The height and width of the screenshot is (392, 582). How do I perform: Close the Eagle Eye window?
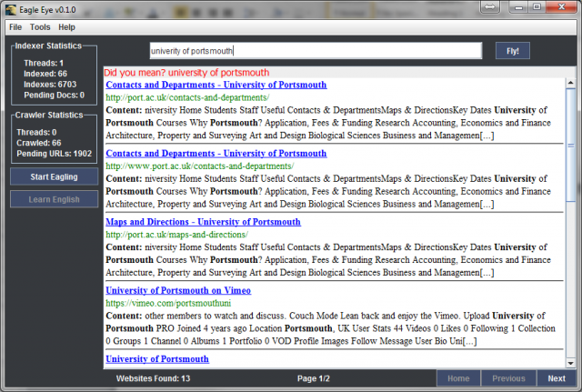pos(562,7)
